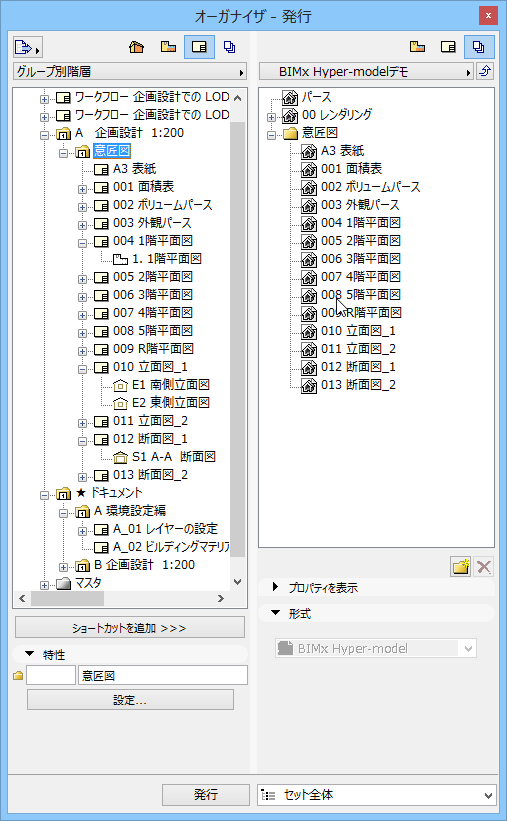Select 013 断面図_2 in right tree
The width and height of the screenshot is (507, 821).
(358, 385)
